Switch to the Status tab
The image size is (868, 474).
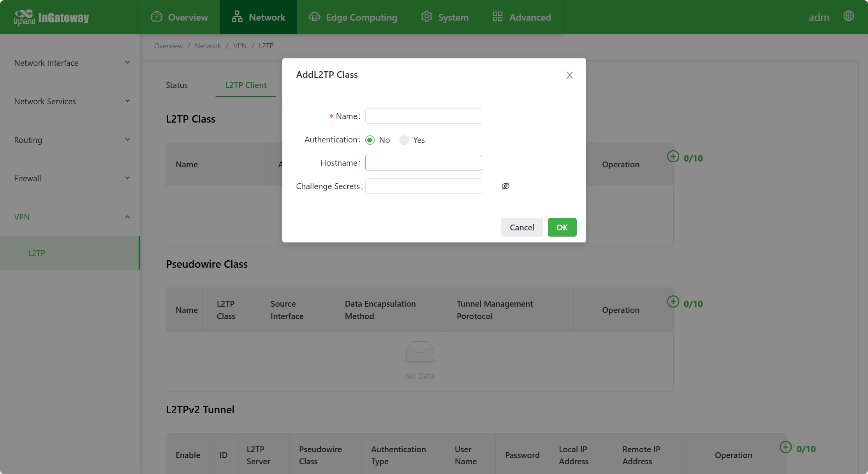176,85
